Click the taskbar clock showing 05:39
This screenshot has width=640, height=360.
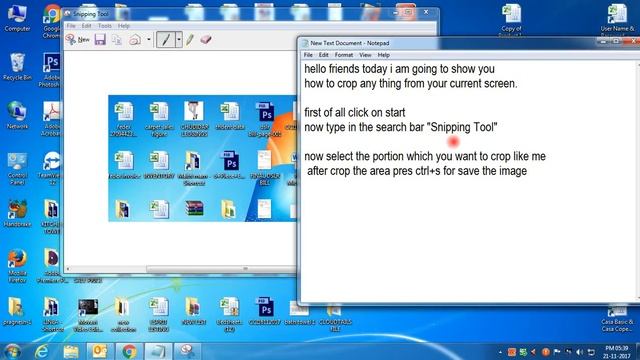point(617,352)
